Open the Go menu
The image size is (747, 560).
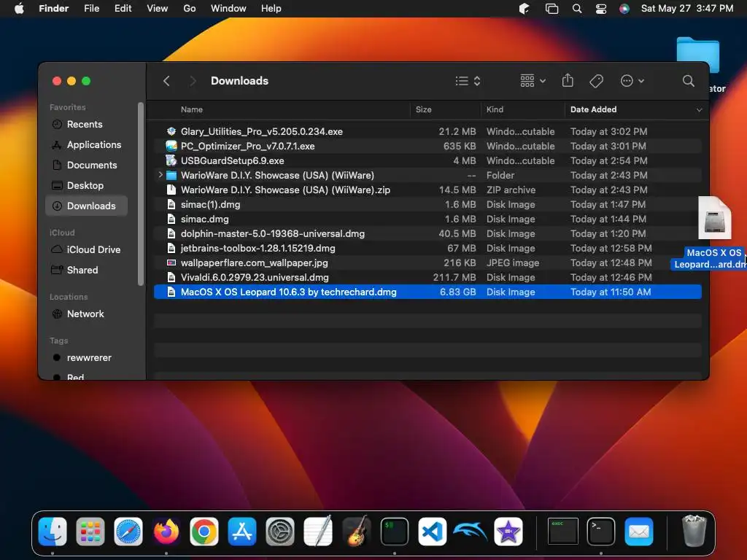[190, 9]
